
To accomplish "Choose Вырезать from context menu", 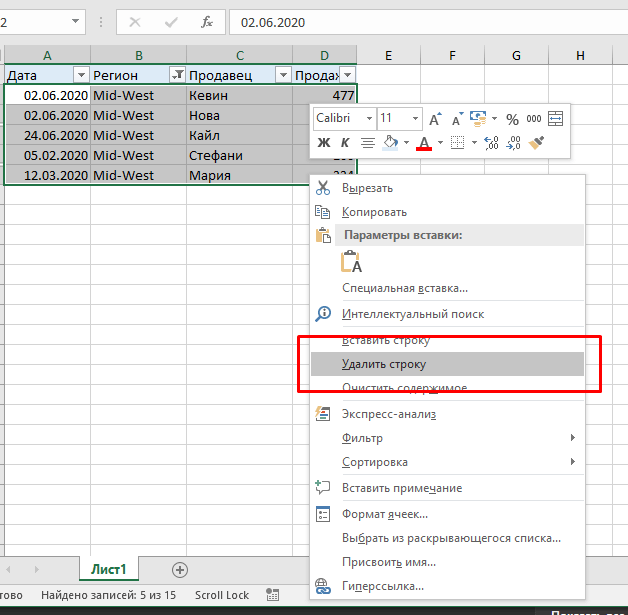I will pos(448,188).
